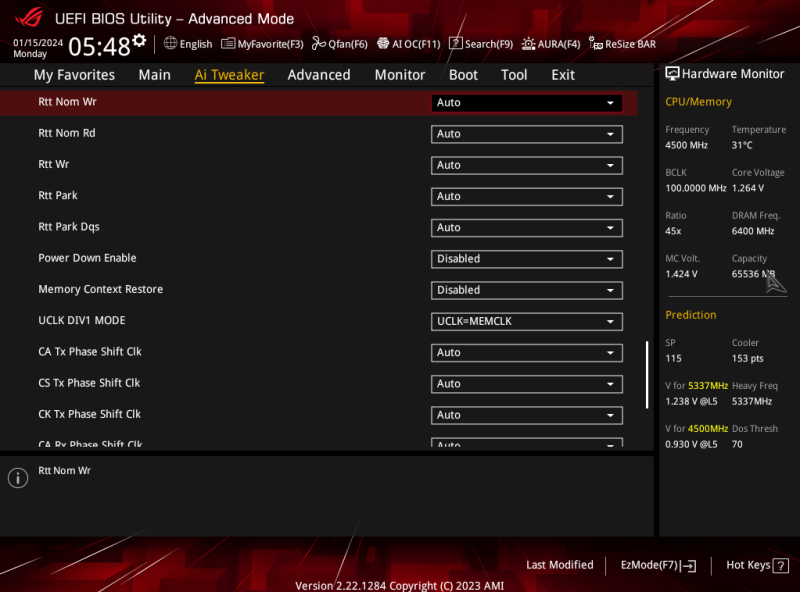Click the MyFavorite list icon
800x592 pixels.
click(x=228, y=44)
